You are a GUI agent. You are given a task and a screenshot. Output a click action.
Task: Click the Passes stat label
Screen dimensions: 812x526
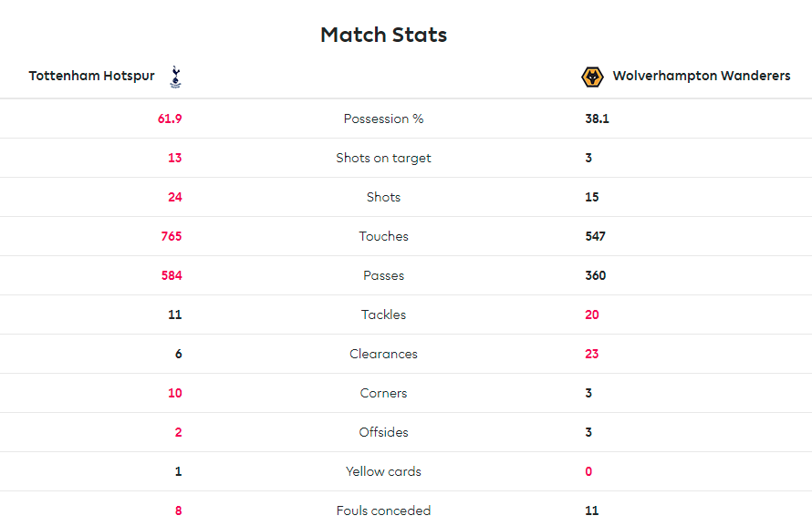click(x=383, y=275)
